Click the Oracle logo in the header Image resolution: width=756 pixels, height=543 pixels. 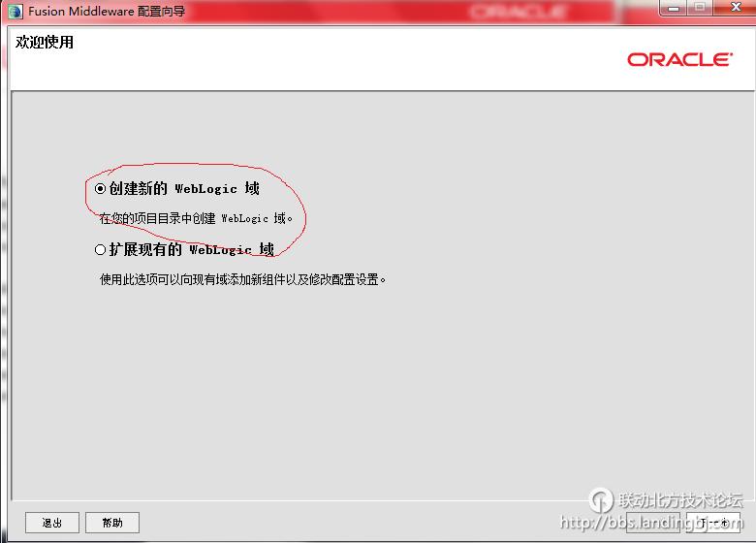point(679,60)
